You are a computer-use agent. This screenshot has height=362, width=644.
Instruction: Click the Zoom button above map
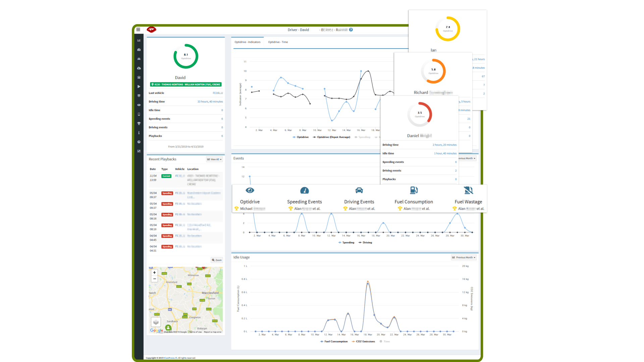(x=217, y=260)
